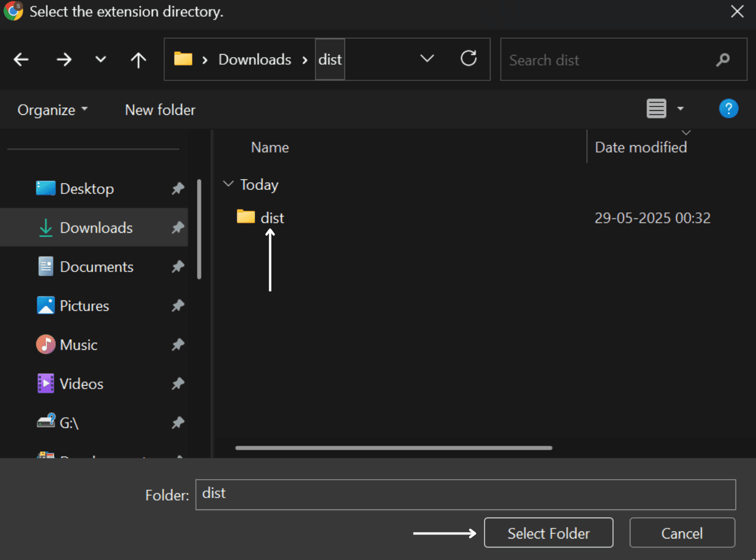Click the search magnifier icon
756x560 pixels.
[723, 60]
